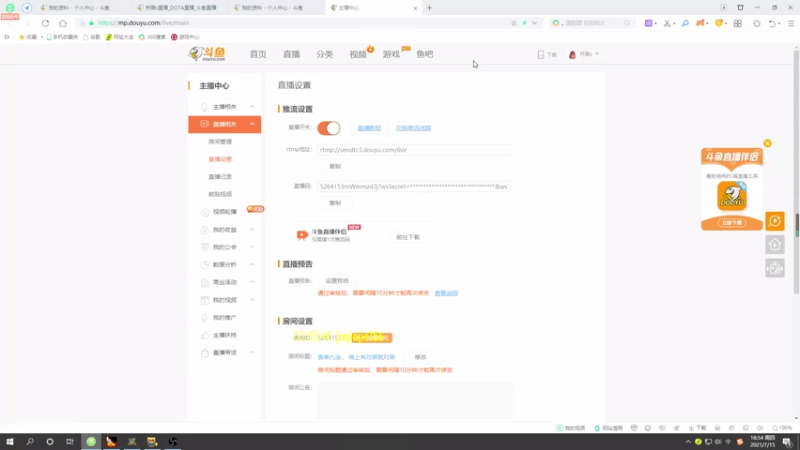Click the 房间公告 announcement text area
This screenshot has height=450, width=800.
[415, 402]
